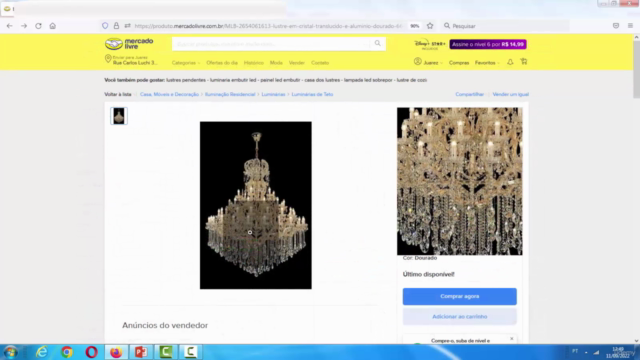Open Iluminação Residencial breadcrumb
This screenshot has width=640, height=360.
(x=230, y=94)
